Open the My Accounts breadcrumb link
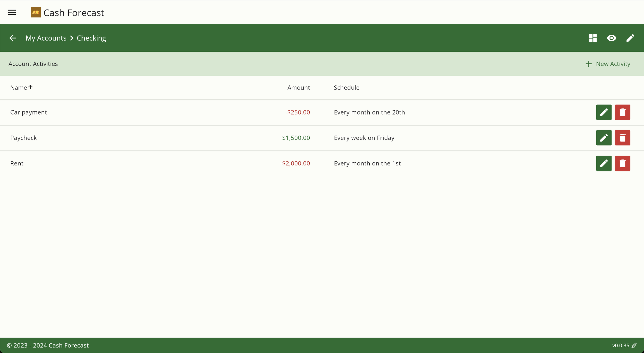 tap(46, 38)
